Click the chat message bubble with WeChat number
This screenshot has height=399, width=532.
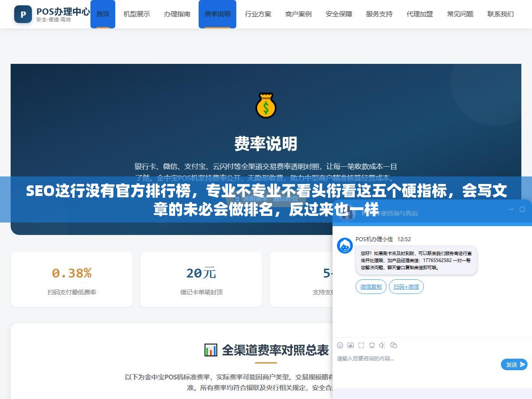[416, 261]
